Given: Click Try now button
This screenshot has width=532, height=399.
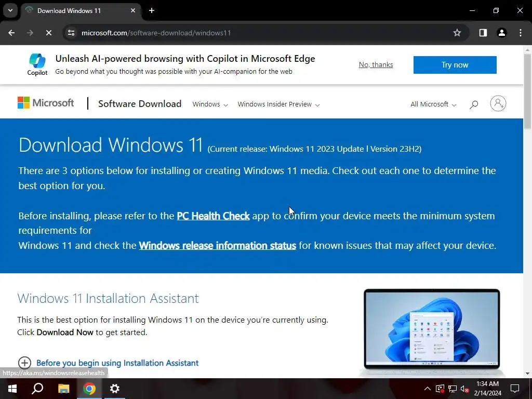Looking at the screenshot, I should tap(455, 65).
